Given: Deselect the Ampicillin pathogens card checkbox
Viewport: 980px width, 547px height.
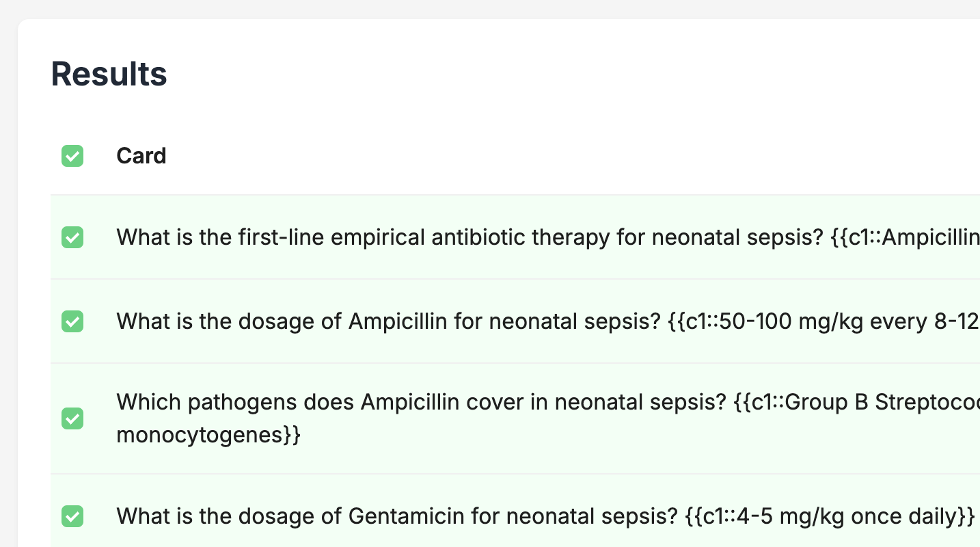Looking at the screenshot, I should (72, 418).
